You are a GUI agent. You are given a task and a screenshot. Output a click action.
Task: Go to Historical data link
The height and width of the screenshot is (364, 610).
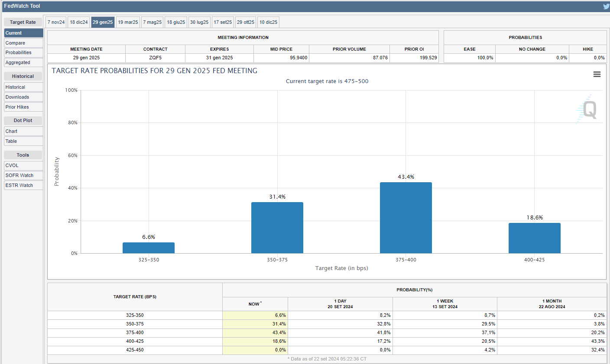pos(23,87)
